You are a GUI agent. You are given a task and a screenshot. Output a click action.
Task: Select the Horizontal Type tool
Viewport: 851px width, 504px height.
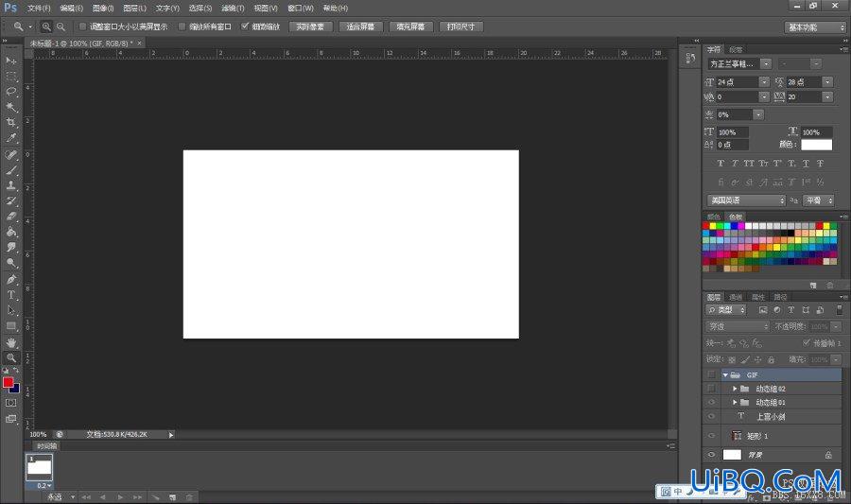tap(10, 295)
